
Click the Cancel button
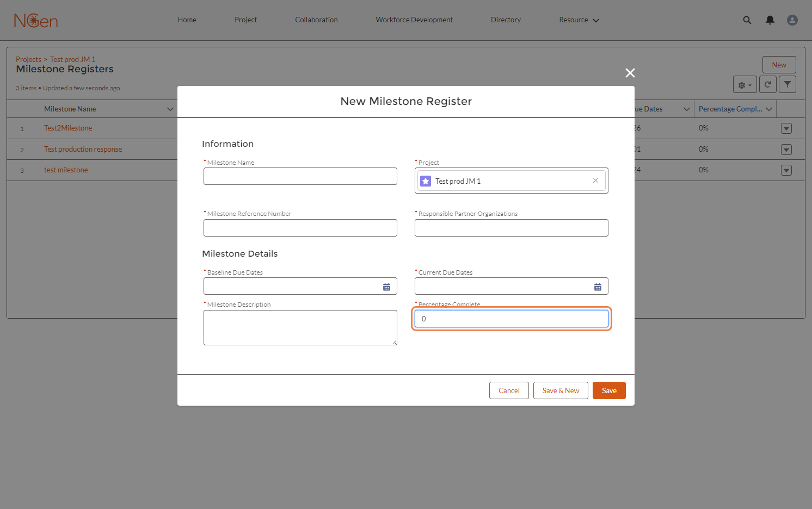point(509,390)
